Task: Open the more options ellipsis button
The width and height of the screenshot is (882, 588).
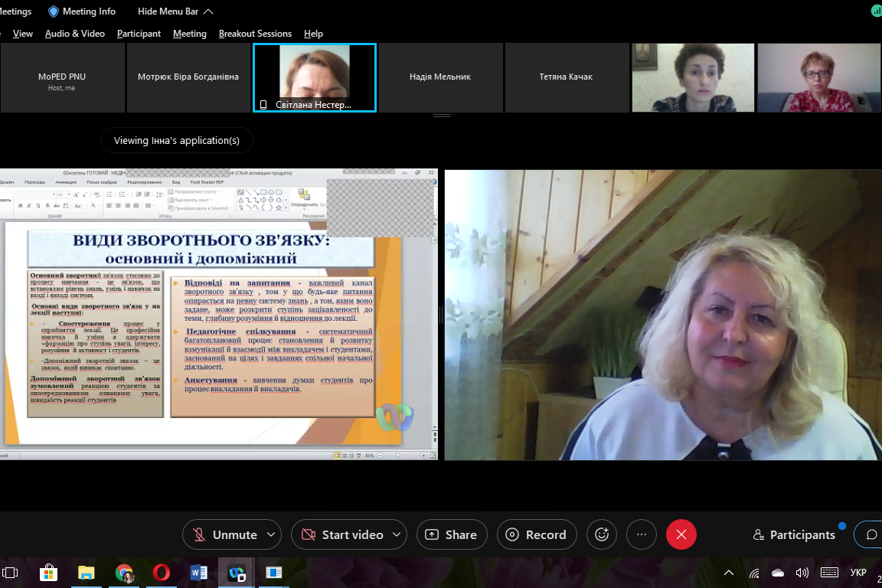Action: point(642,534)
